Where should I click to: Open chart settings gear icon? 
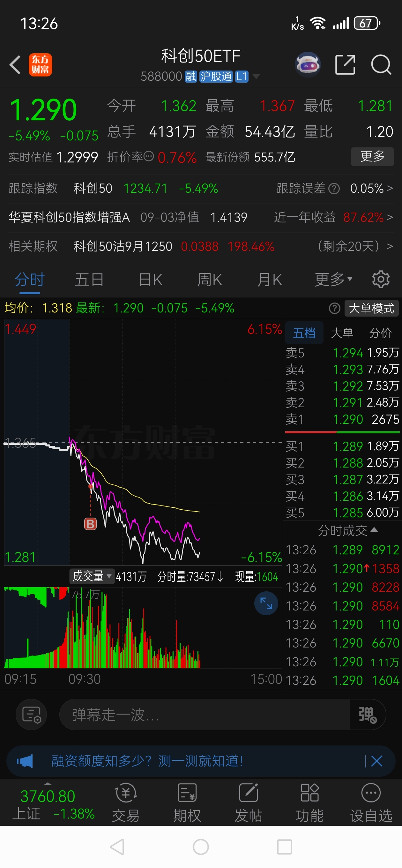[381, 279]
